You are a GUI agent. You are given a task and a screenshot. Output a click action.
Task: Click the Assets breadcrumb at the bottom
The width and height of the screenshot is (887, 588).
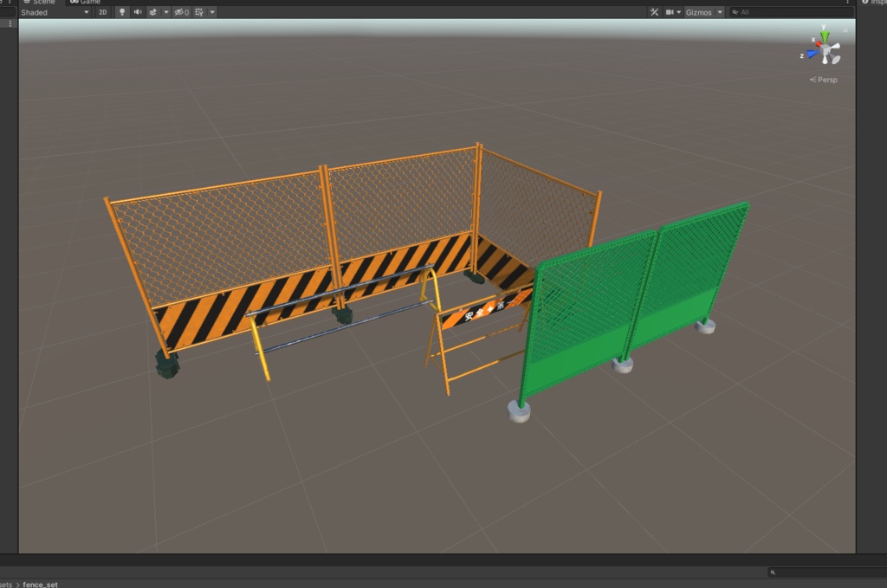point(7,583)
